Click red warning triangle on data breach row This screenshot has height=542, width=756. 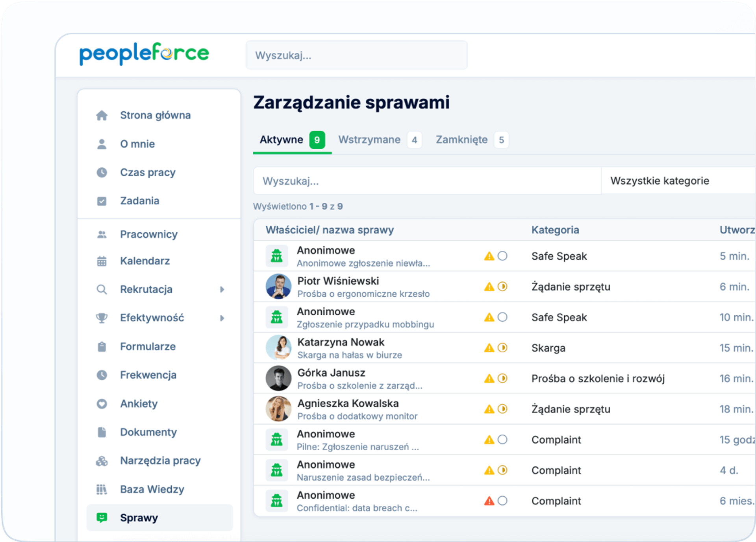point(489,501)
